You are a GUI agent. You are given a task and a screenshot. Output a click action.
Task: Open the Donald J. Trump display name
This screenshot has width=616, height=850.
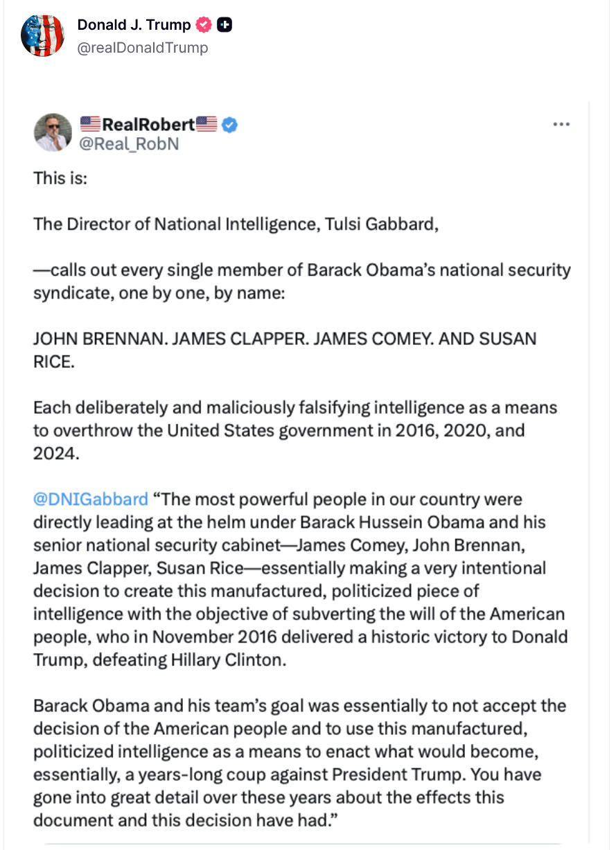[134, 25]
